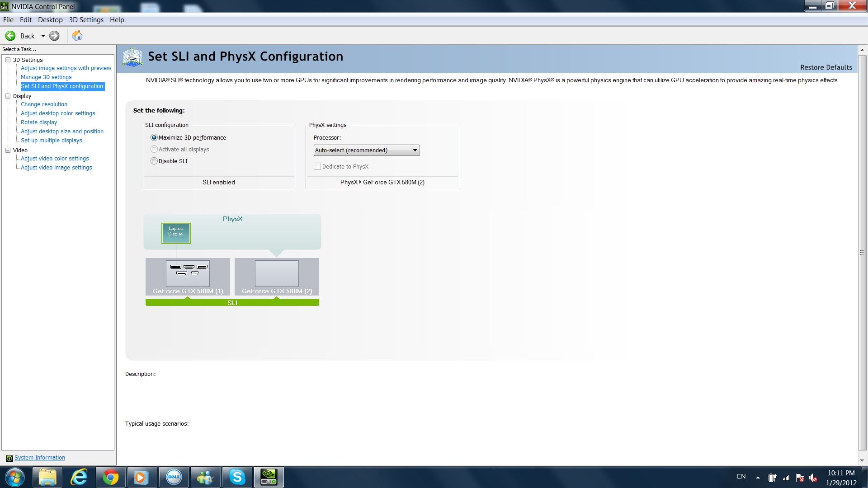The image size is (868, 488).
Task: Open Adjust image settings with preview
Action: point(66,68)
